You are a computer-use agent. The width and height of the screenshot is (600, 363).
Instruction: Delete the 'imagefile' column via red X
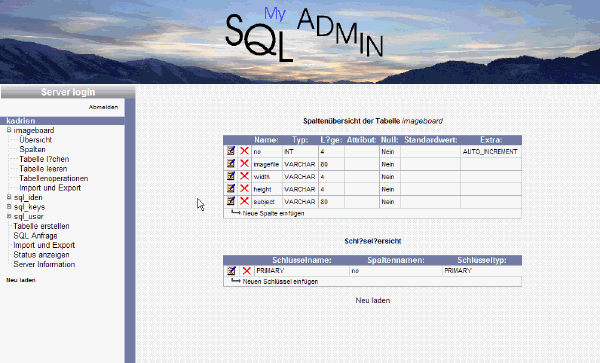pyautogui.click(x=244, y=164)
